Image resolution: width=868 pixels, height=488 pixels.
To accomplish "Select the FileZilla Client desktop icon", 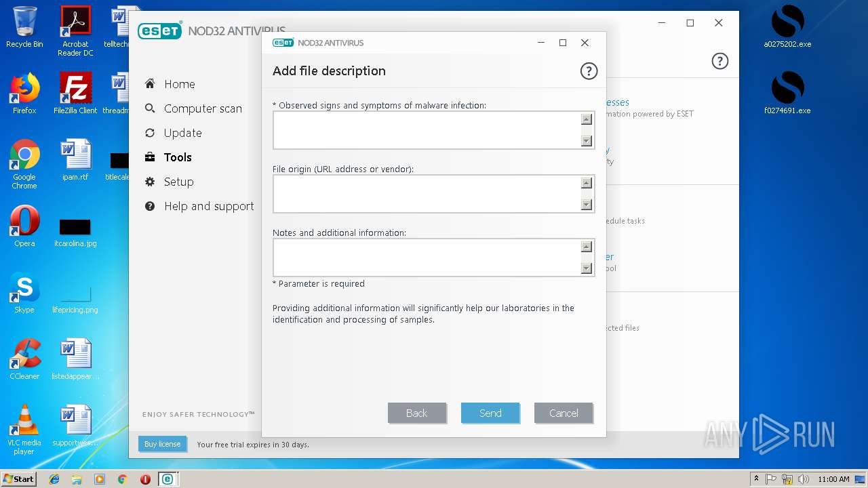I will [x=75, y=94].
